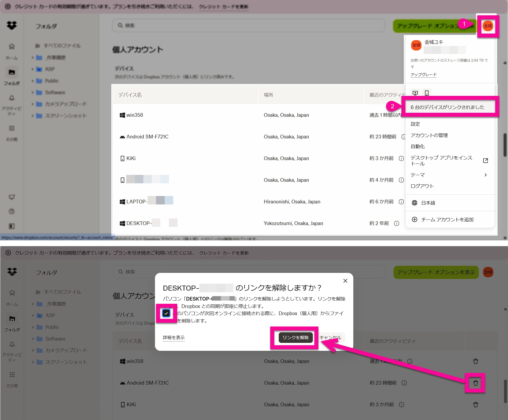Screen dimensions: 508x420
Task: Close the unlink dialog with the X
Action: pos(345,281)
